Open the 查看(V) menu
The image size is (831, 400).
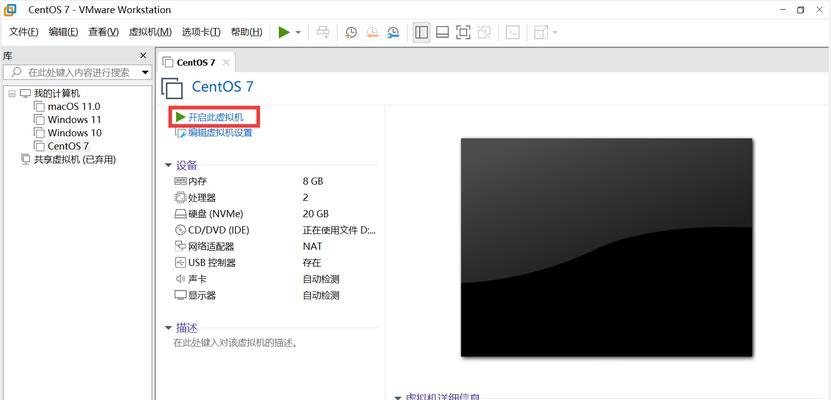click(103, 32)
